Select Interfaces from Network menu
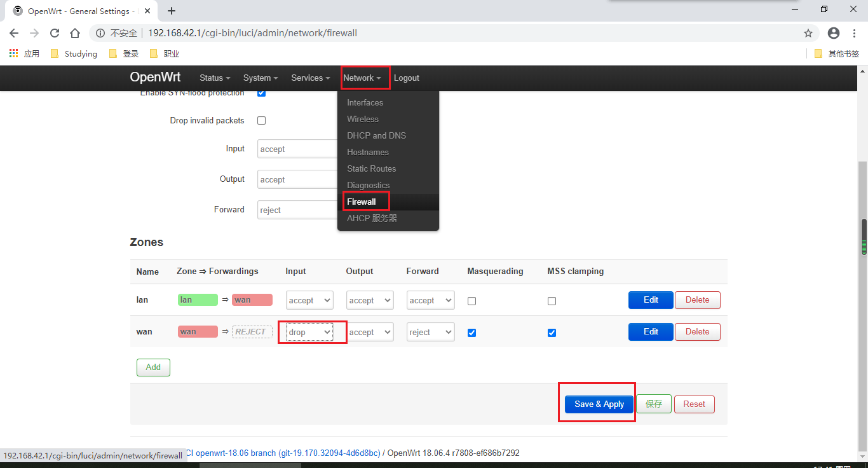This screenshot has height=468, width=868. 388,102
